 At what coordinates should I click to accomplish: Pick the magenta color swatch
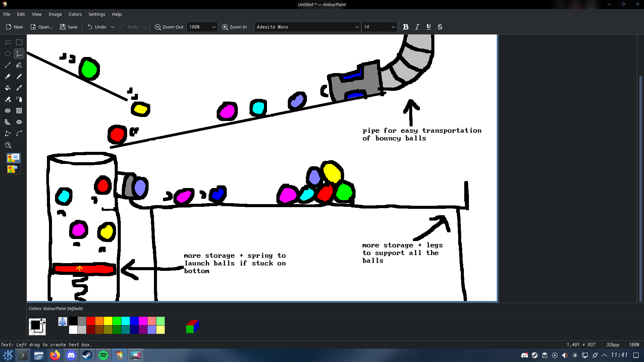[x=143, y=321]
